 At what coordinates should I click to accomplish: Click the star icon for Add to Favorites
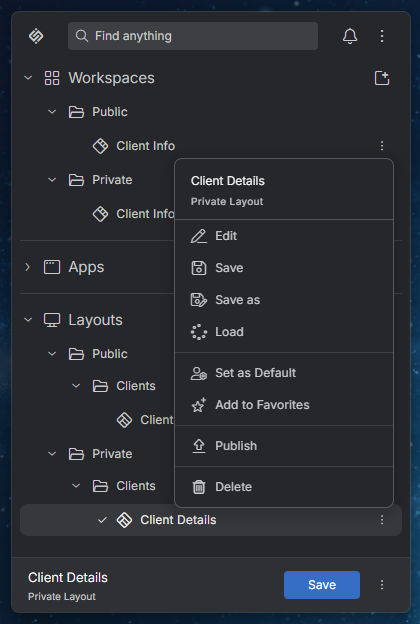coord(199,405)
